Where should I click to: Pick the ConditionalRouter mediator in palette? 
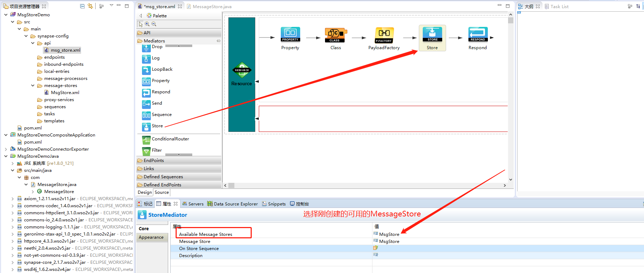coord(166,139)
